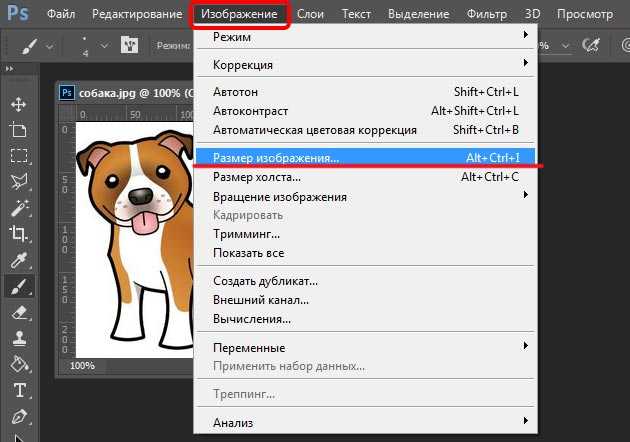Toggle the brush panel button
The height and width of the screenshot is (442, 630).
[129, 45]
